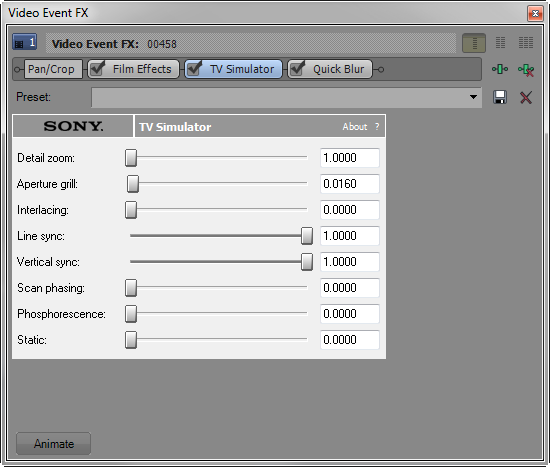
Task: Open the About link in TV Simulator
Action: (x=355, y=127)
